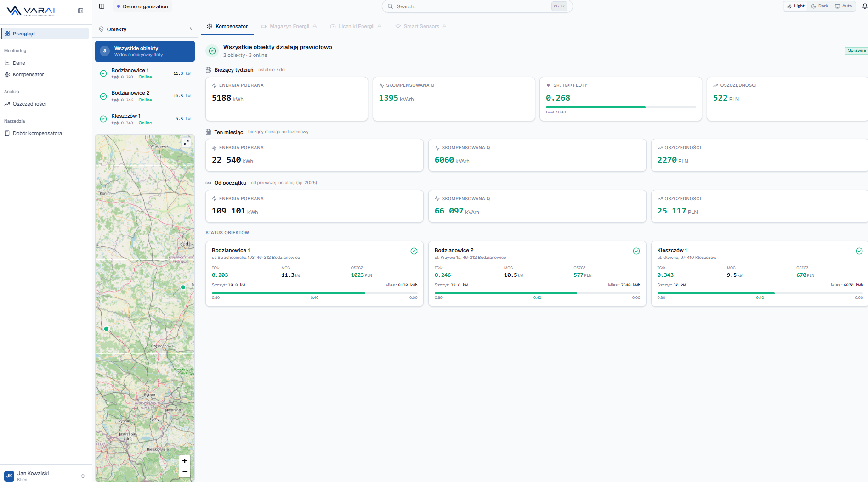Click the Bieżący tydzień calendar icon
The image size is (868, 482).
tap(209, 70)
